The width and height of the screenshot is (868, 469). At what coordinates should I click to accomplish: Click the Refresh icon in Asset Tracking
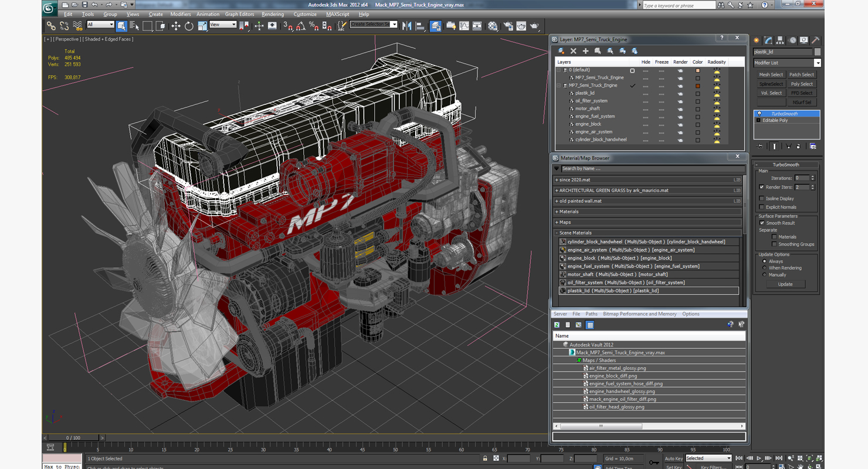tap(557, 325)
